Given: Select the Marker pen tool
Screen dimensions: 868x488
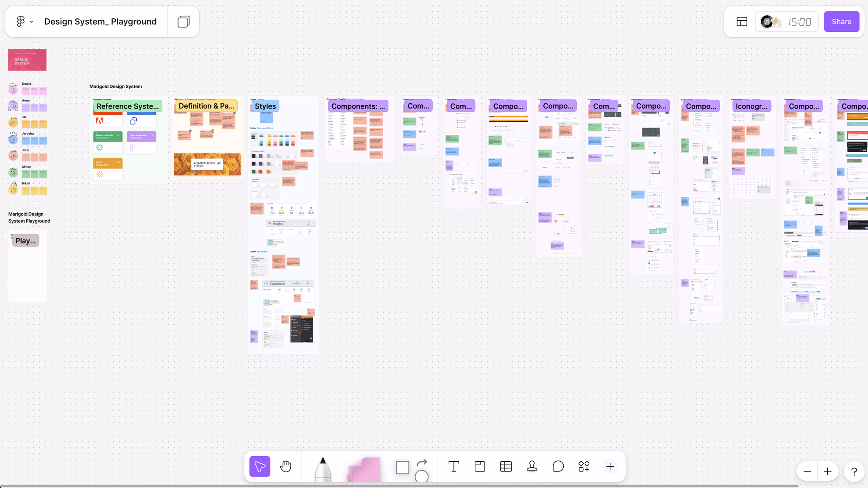Looking at the screenshot, I should point(323,469).
